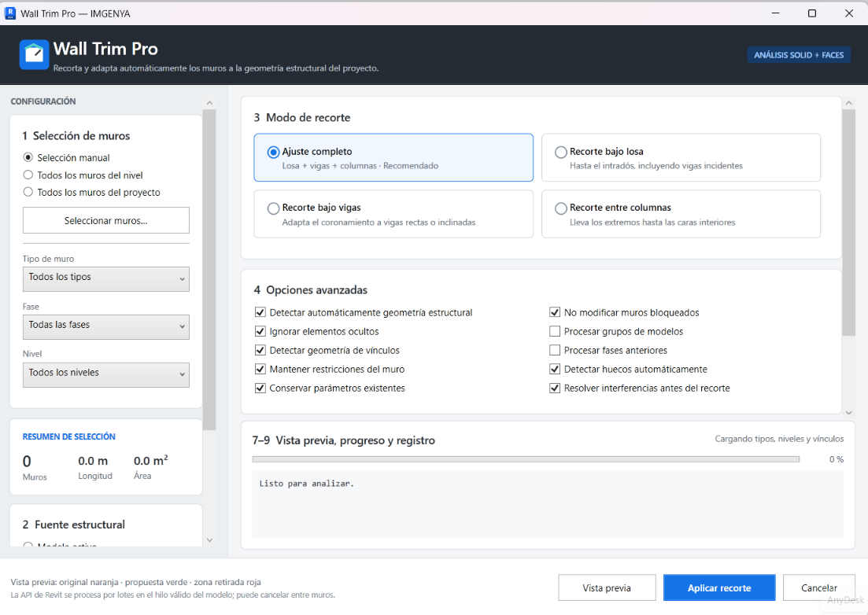Viewport: 868px width, 615px height.
Task: Click the Aplicar recorte button
Action: (x=719, y=588)
